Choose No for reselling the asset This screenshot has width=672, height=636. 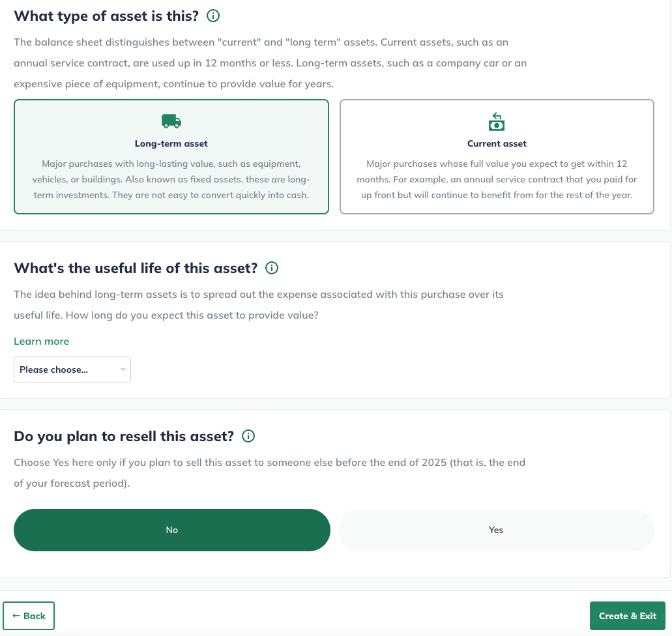click(172, 530)
